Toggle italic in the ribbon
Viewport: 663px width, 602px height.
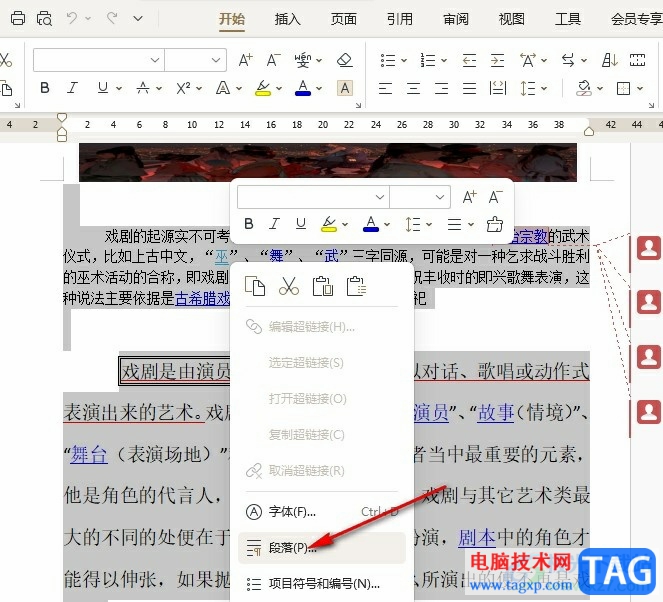tap(73, 88)
